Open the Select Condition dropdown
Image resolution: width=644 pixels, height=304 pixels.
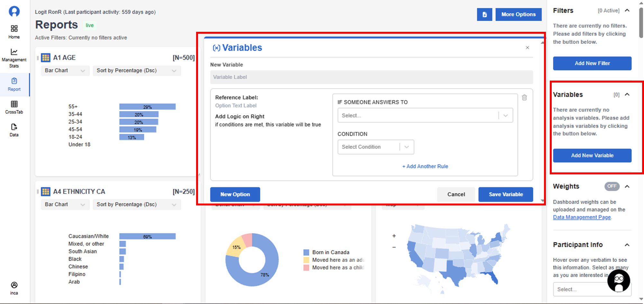coord(376,147)
